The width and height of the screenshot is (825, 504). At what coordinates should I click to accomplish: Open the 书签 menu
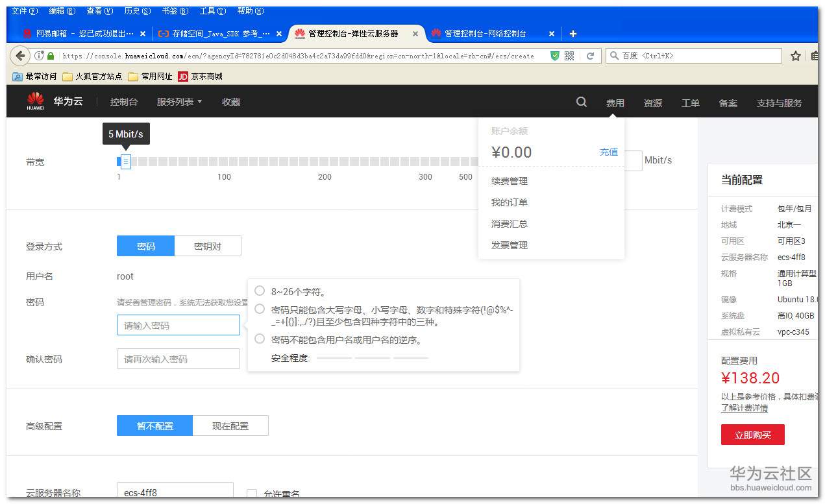coord(175,11)
